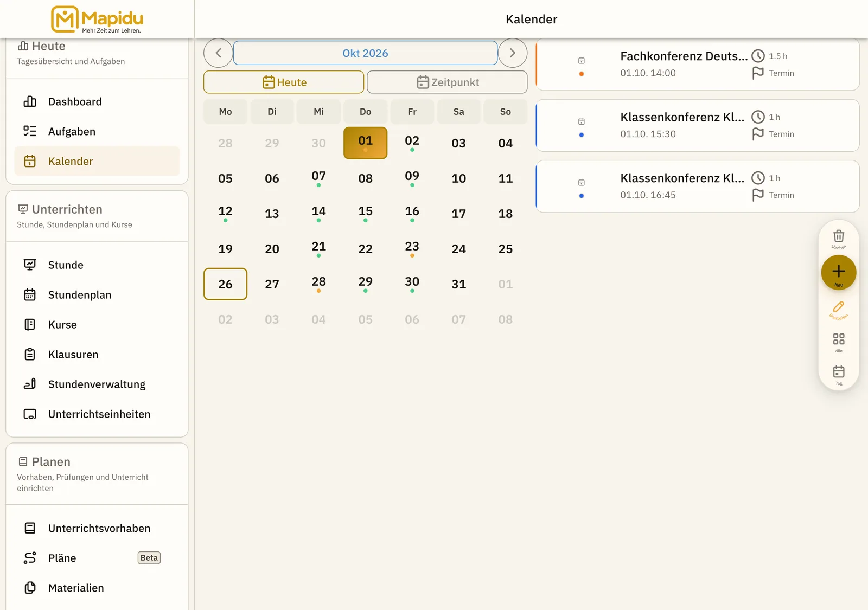Open Unterrichtseinheiten sidebar entry
Screen dimensions: 868x610
pyautogui.click(x=97, y=414)
